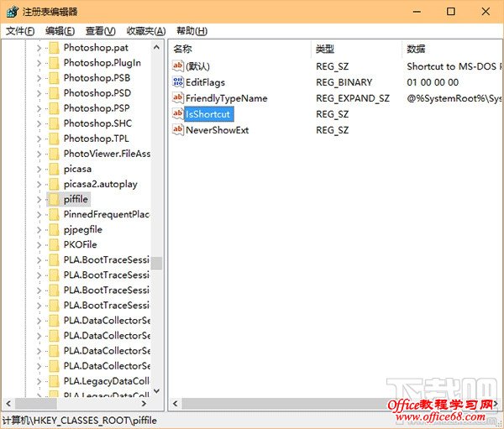Click the Photoshop.SHC folder icon
Viewport: 504px width, 429px height.
click(54, 123)
